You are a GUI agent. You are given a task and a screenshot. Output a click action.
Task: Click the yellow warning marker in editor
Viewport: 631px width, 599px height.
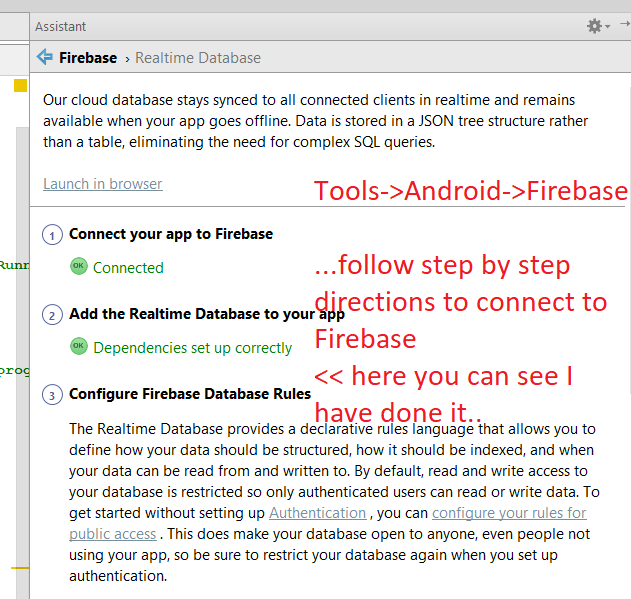[x=20, y=85]
